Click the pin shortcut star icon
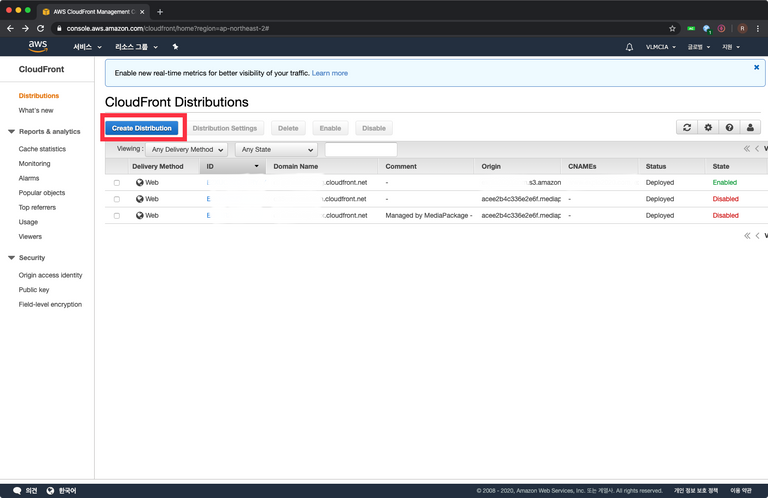This screenshot has height=498, width=768. [175, 47]
